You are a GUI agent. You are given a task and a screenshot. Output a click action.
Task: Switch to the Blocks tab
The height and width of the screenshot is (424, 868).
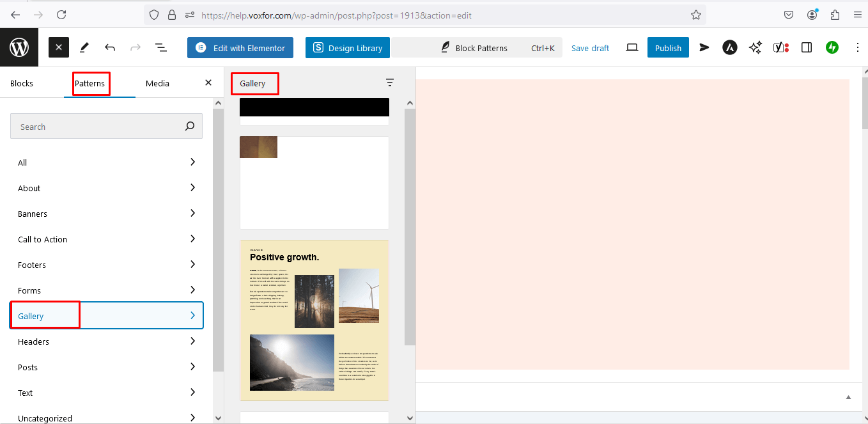pyautogui.click(x=22, y=83)
